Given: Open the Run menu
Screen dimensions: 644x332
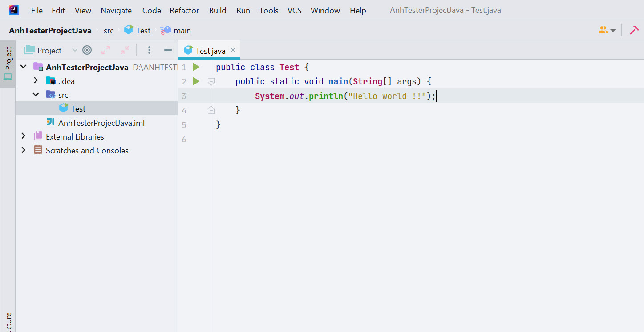Looking at the screenshot, I should (243, 11).
